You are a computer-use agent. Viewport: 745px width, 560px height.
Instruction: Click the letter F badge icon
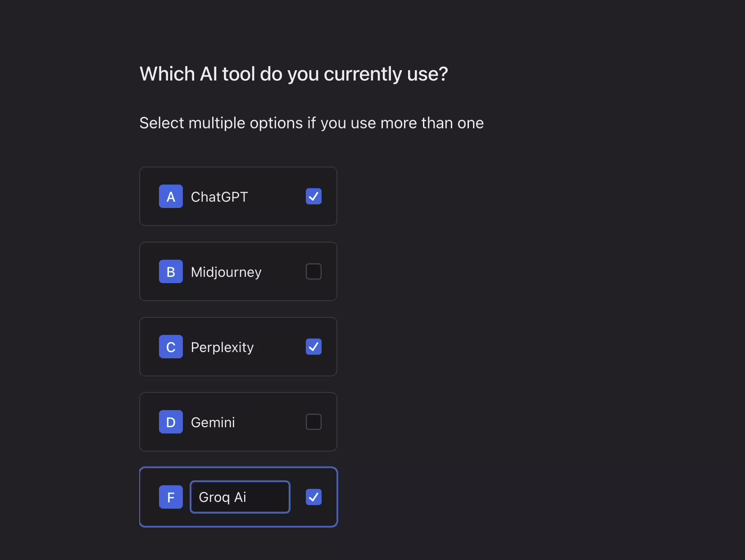(171, 497)
